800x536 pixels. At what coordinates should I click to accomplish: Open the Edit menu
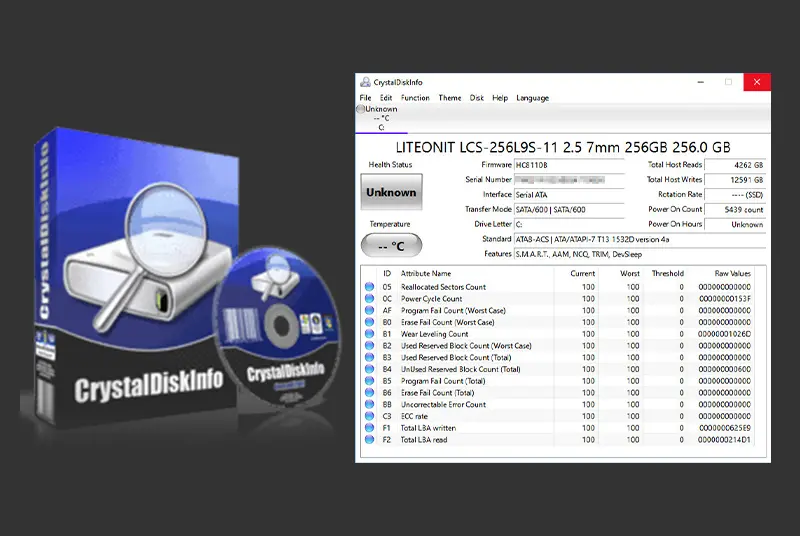[x=386, y=98]
